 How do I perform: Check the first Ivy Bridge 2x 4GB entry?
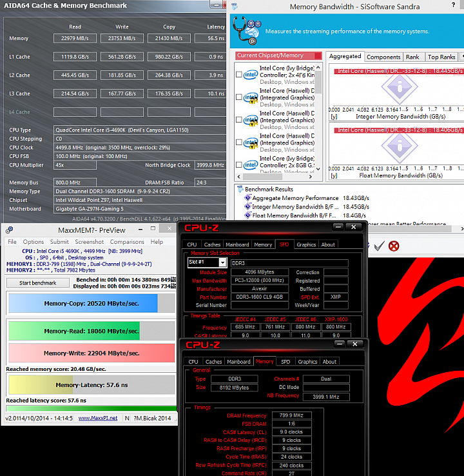pyautogui.click(x=239, y=74)
